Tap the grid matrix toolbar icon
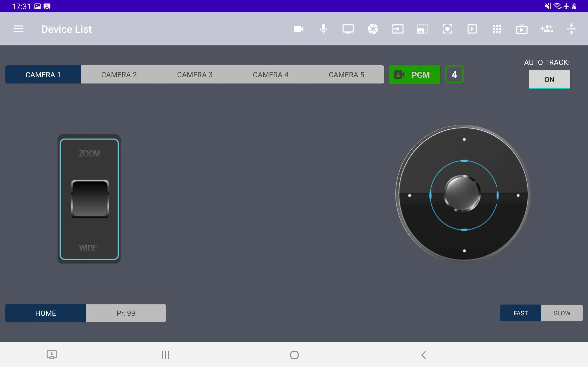 tap(497, 29)
